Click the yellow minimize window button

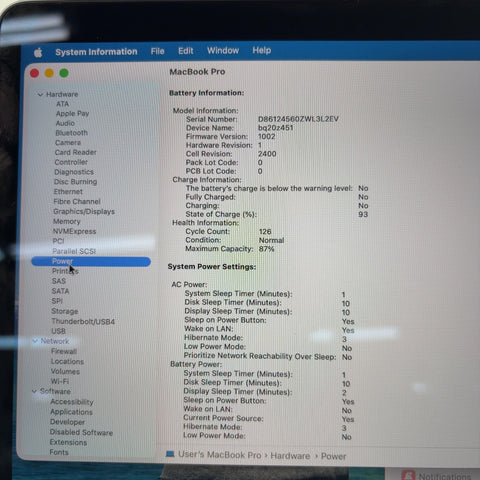[49, 73]
